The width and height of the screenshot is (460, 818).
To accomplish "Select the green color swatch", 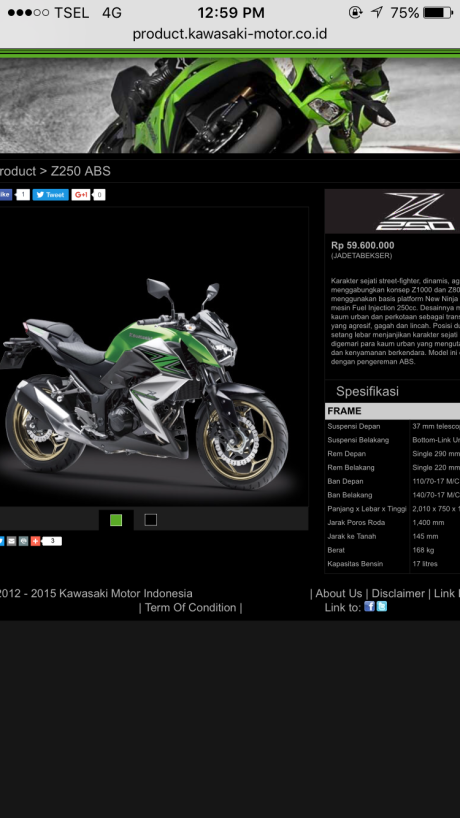I will click(116, 520).
